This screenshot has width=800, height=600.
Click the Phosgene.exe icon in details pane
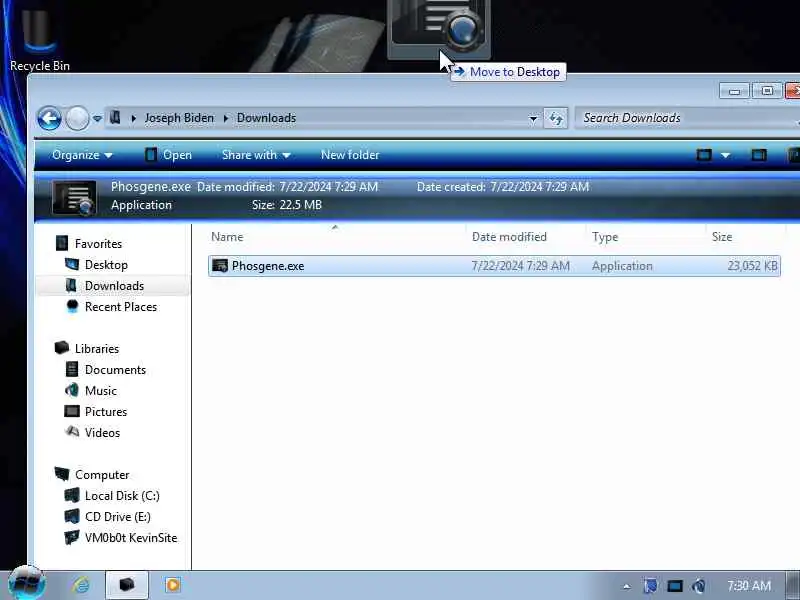point(74,197)
